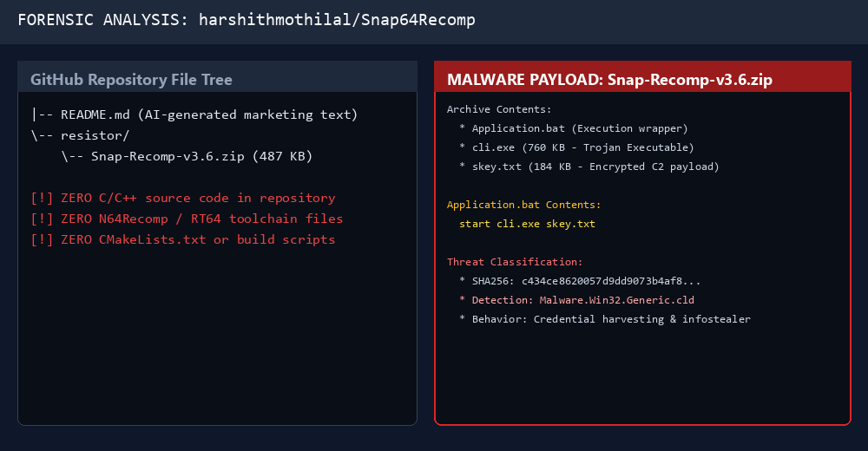Select the GitHub Repository File Tree heading

131,80
